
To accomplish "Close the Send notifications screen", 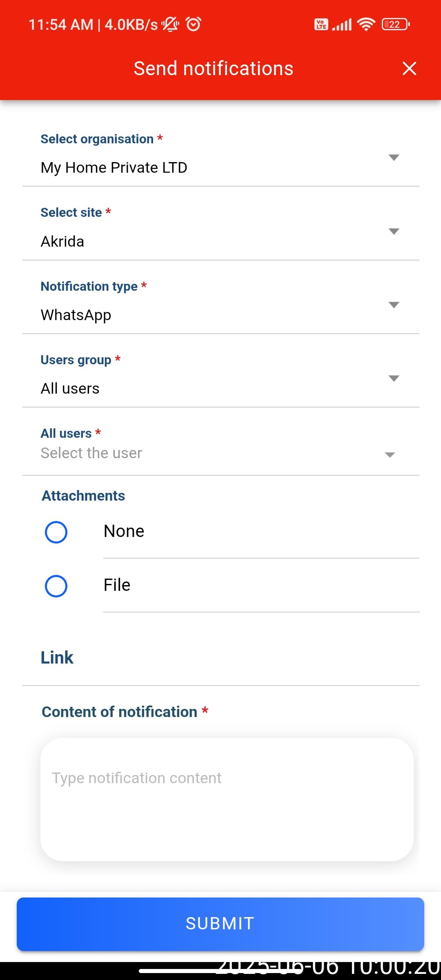I will click(409, 69).
